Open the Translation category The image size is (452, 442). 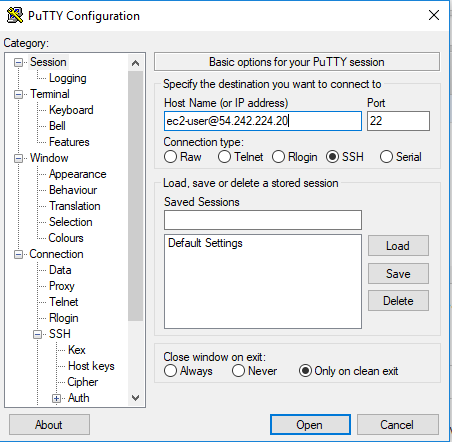(x=75, y=206)
